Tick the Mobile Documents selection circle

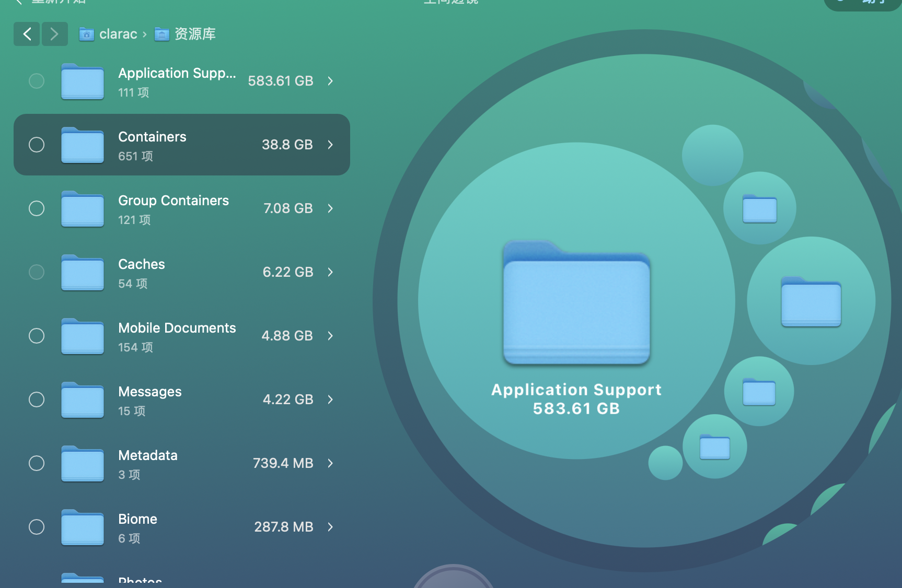pos(37,336)
